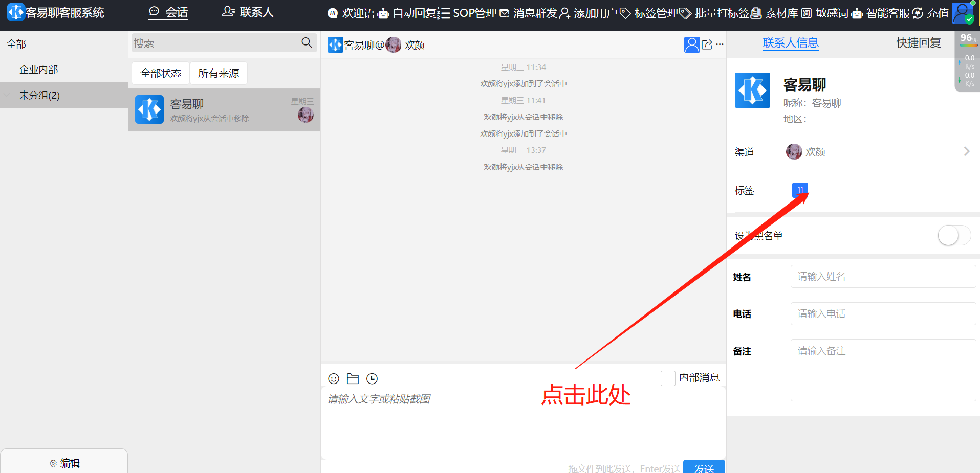The width and height of the screenshot is (980, 473).
Task: Click the 备注 textarea
Action: 883,370
